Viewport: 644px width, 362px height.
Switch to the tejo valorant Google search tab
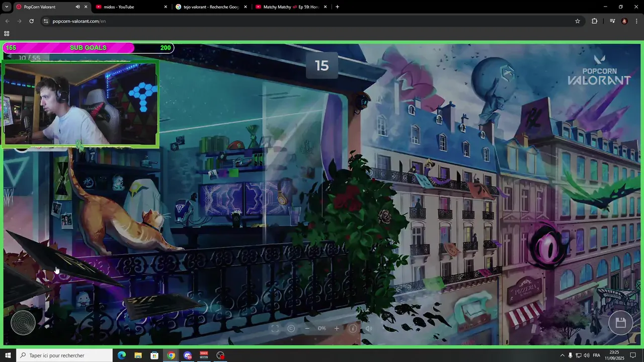click(211, 7)
